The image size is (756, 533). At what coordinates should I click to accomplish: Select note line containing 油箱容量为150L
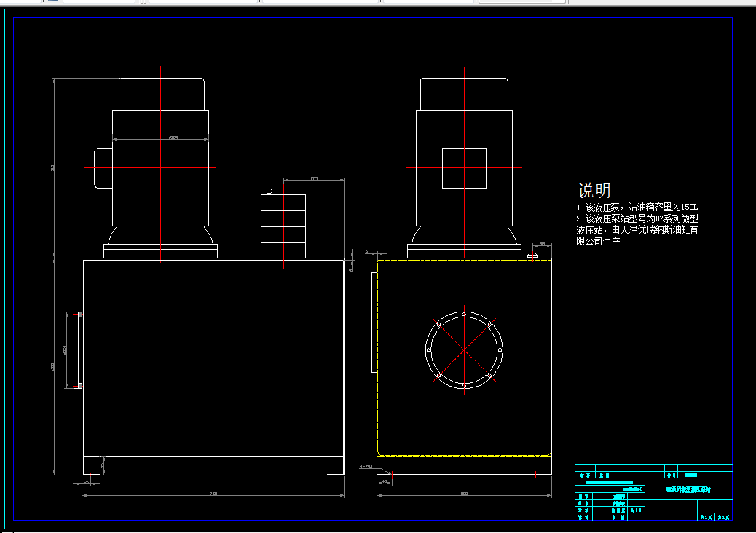click(x=637, y=208)
